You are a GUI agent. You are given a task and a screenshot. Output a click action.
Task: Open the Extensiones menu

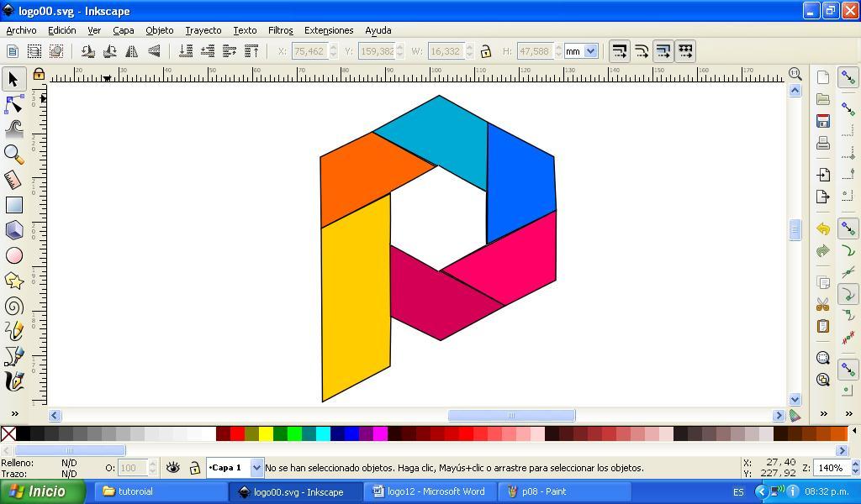click(329, 31)
